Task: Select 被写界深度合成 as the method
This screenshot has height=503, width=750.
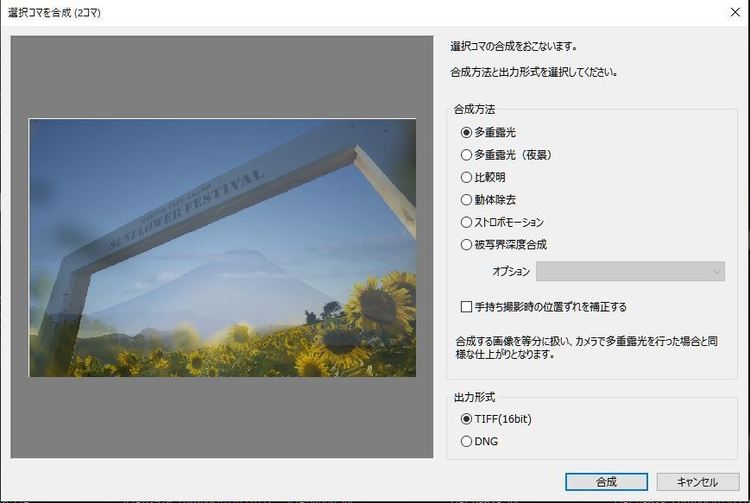Action: pyautogui.click(x=466, y=244)
